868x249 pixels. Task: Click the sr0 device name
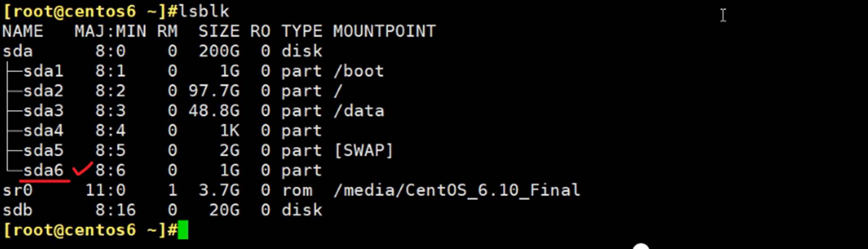point(18,191)
